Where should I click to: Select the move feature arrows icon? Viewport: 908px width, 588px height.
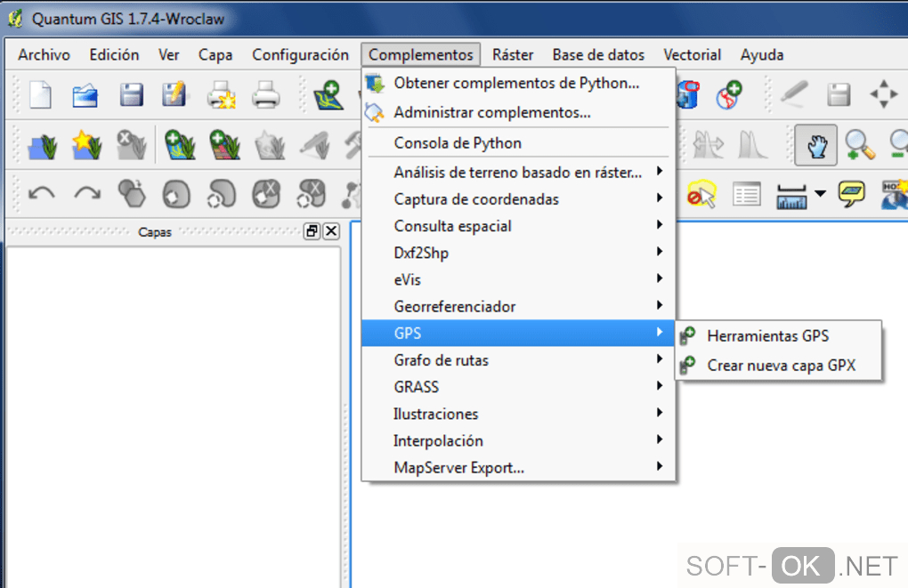[x=884, y=94]
